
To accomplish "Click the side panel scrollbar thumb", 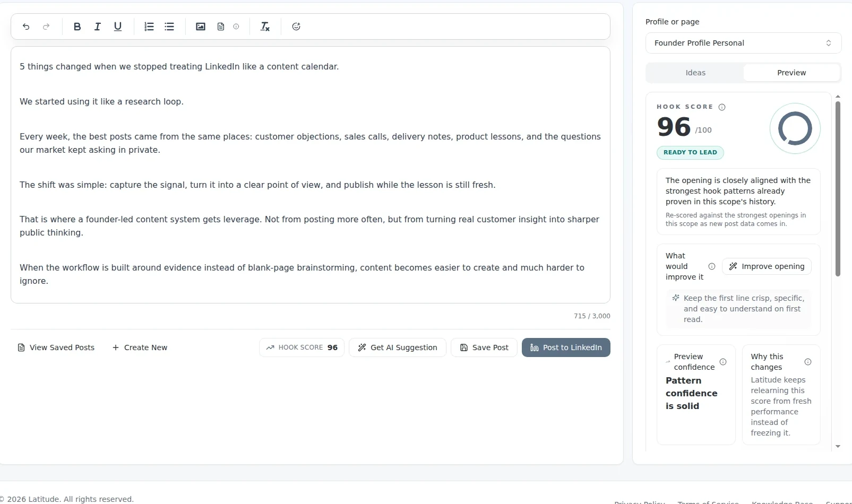I will click(x=838, y=188).
